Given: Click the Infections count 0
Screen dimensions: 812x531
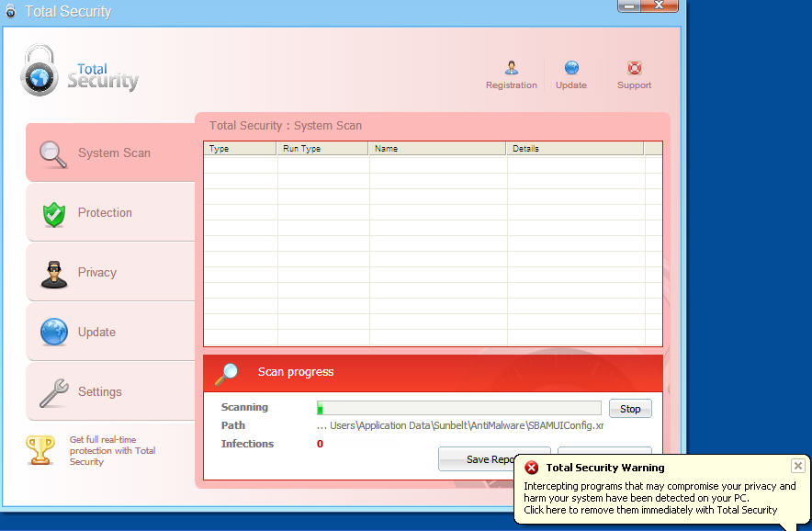Looking at the screenshot, I should pyautogui.click(x=320, y=444).
